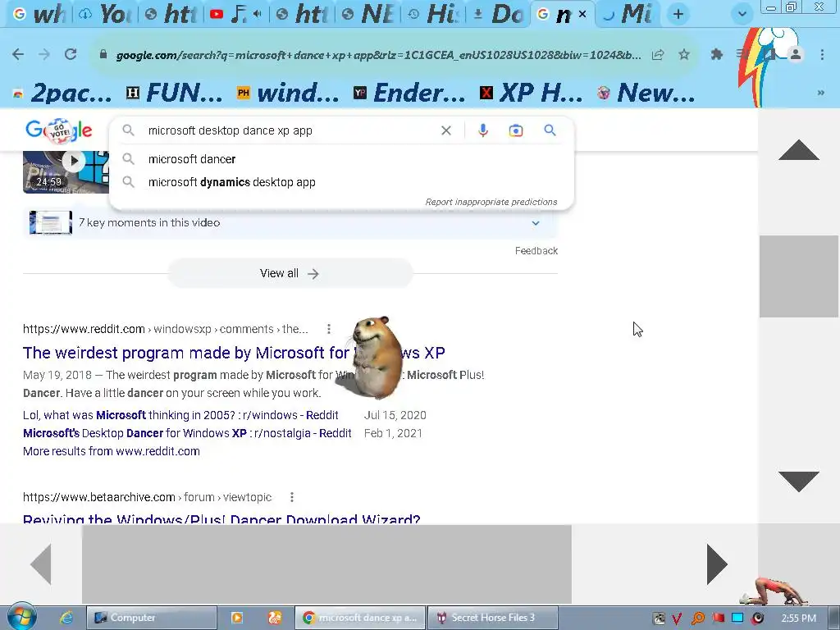Click the on-screen scroll left triangle
Viewport: 840px width, 630px height.
41,564
